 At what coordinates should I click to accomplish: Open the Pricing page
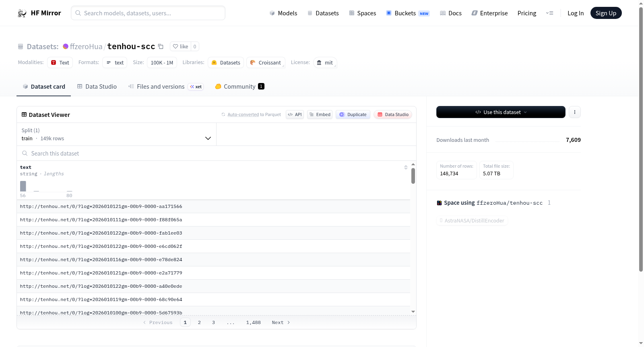[x=527, y=13]
